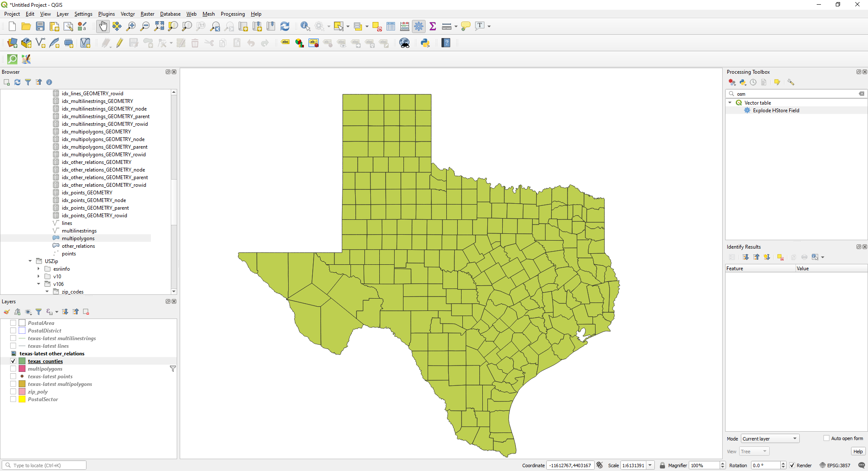
Task: Open the Raster menu
Action: click(147, 14)
